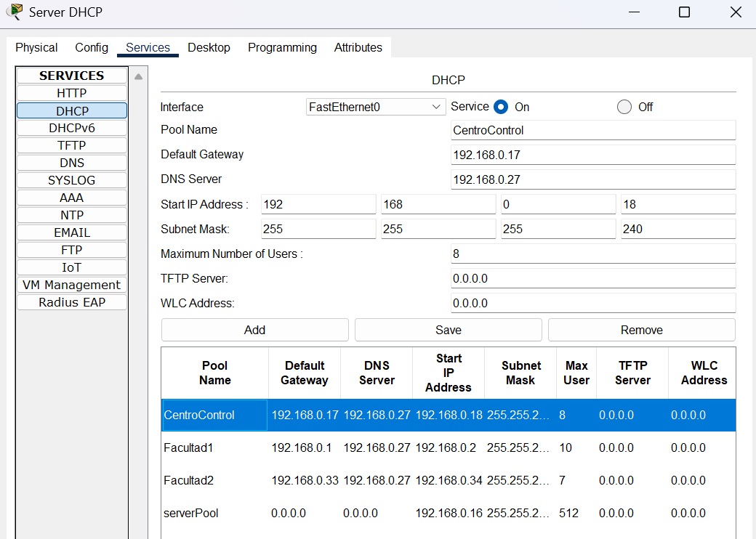756x539 pixels.
Task: Click the services list scroll-up arrow
Action: click(x=138, y=76)
